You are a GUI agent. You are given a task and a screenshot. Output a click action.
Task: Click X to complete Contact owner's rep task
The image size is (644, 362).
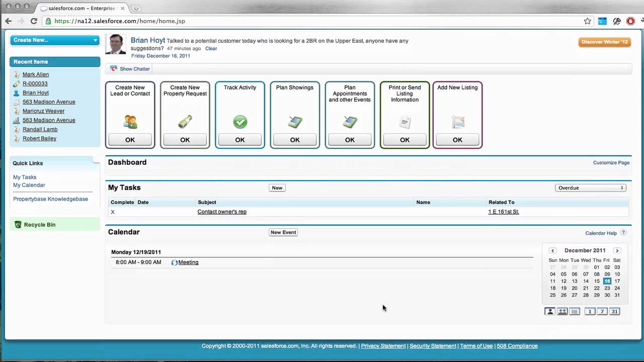113,212
